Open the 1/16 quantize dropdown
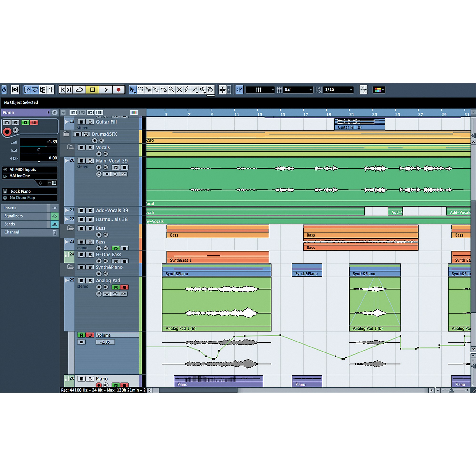 pos(338,90)
